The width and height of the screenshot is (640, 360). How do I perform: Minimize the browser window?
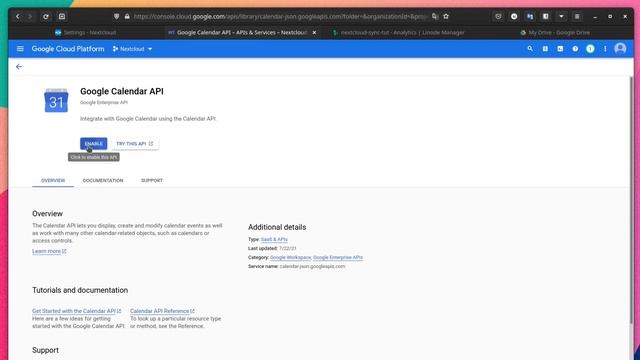(595, 16)
